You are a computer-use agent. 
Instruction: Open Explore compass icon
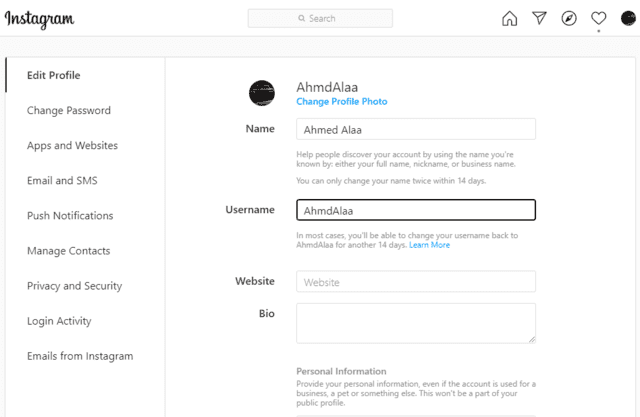[x=569, y=18]
